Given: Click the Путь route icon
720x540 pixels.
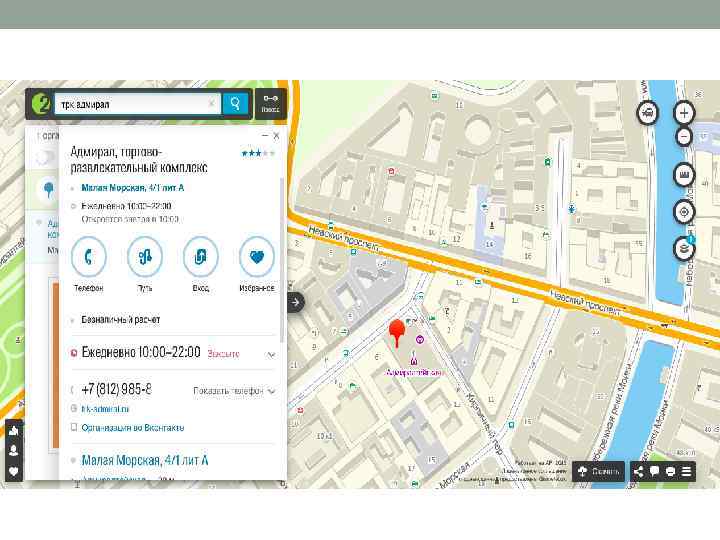Looking at the screenshot, I should click(145, 256).
